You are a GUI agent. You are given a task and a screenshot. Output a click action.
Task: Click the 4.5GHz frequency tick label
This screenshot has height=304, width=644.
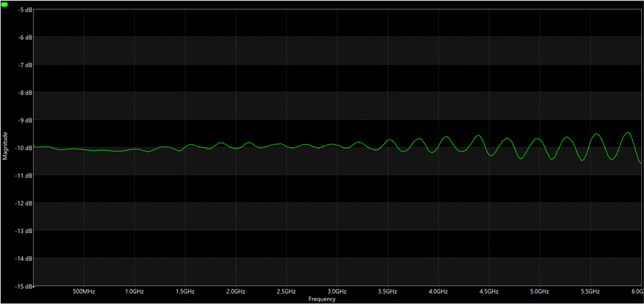(x=489, y=291)
